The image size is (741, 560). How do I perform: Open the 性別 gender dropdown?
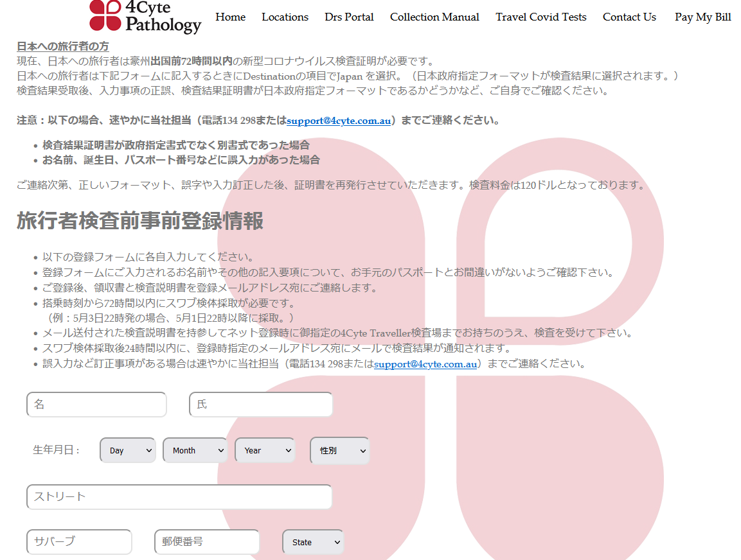click(339, 450)
